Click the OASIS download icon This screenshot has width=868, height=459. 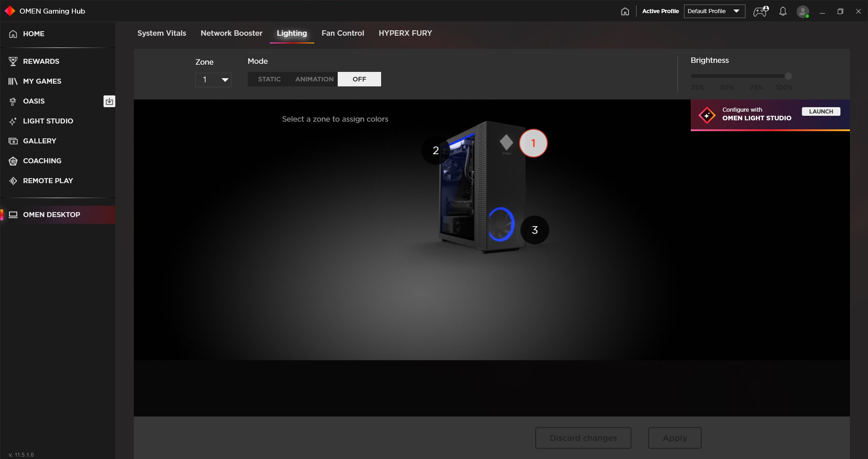tap(109, 101)
